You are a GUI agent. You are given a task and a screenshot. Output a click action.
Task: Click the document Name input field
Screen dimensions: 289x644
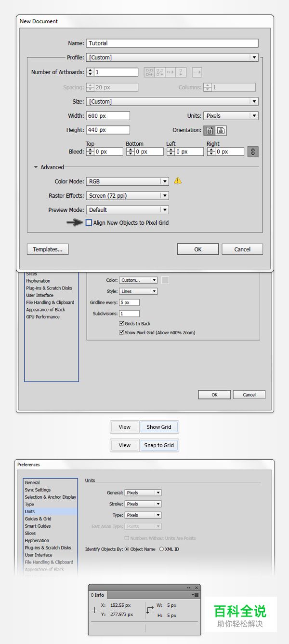[x=172, y=43]
